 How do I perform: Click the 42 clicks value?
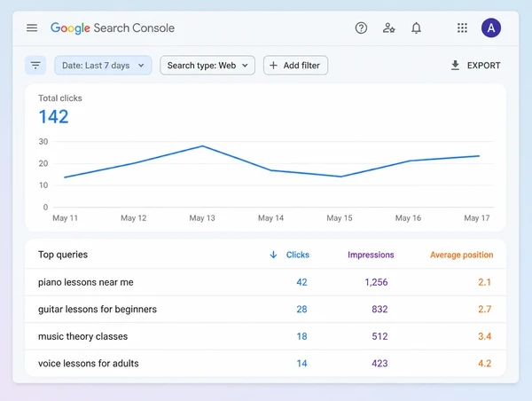(301, 282)
